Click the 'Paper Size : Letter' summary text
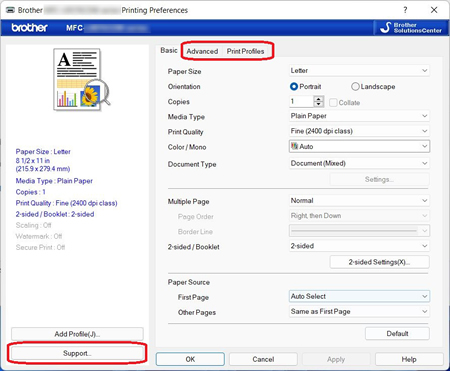450x371 pixels. pyautogui.click(x=43, y=152)
